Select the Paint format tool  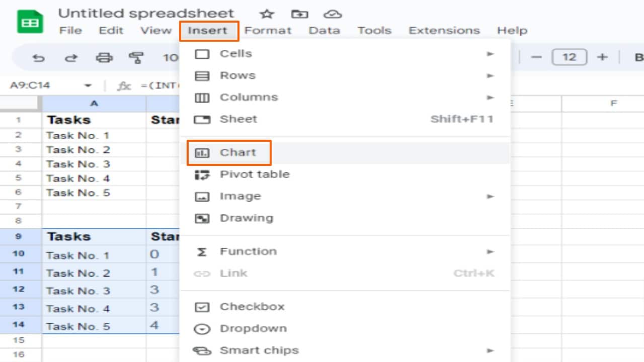pos(136,57)
